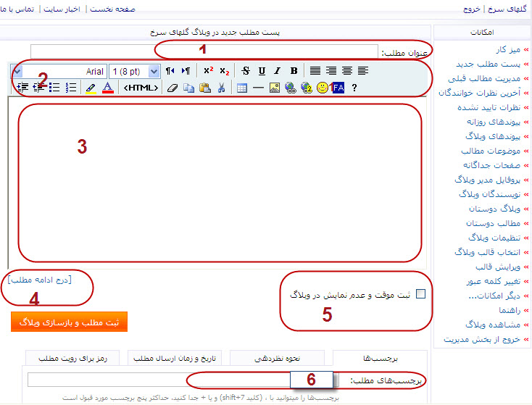Decrease paragraph indent

pos(38,88)
